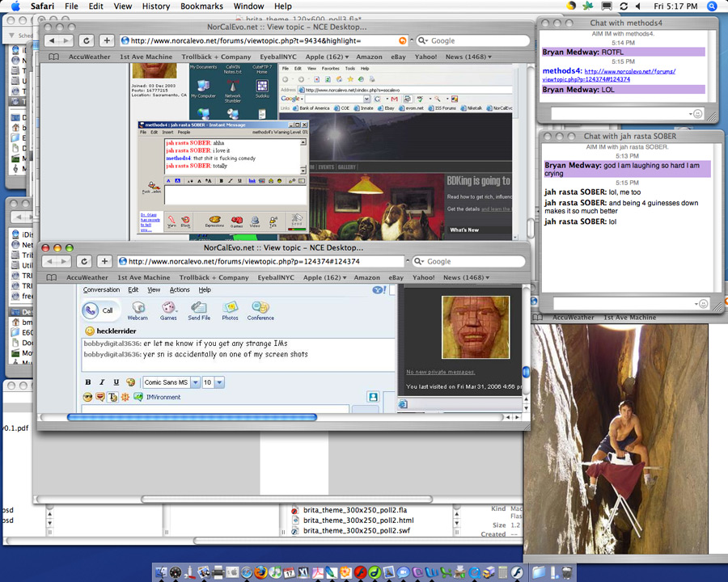Launch Adobe Acrobat from the Dock
Screen dimensions: 728x582
point(318,572)
